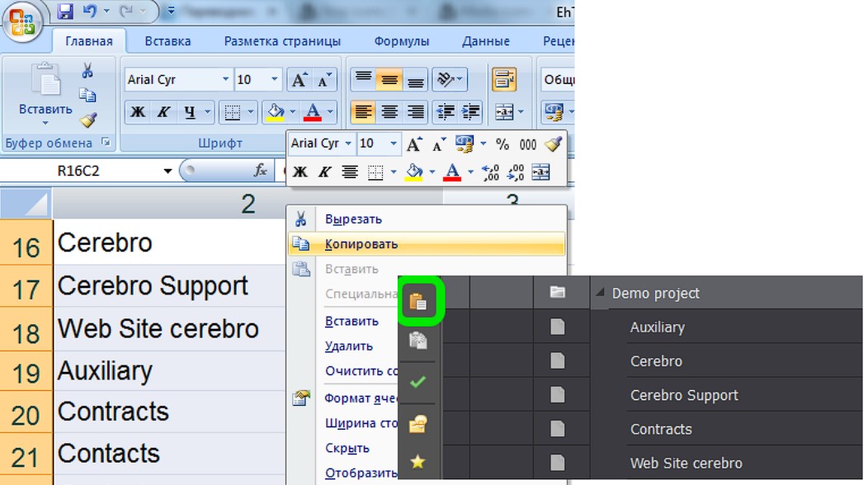Viewport: 868px width, 485px height.
Task: Click the mini toolbar merge cells icon
Action: [540, 172]
